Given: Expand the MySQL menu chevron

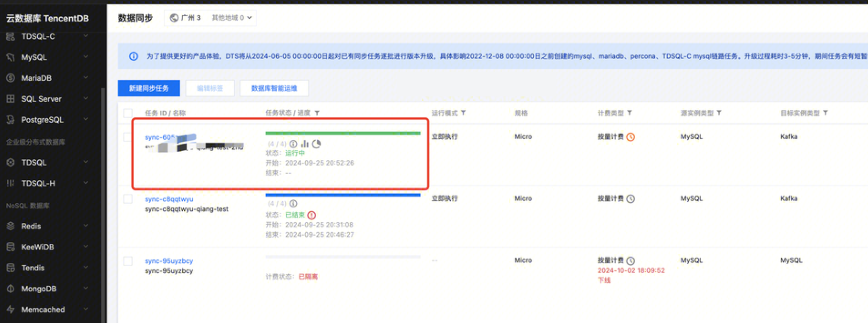Looking at the screenshot, I should click(86, 57).
